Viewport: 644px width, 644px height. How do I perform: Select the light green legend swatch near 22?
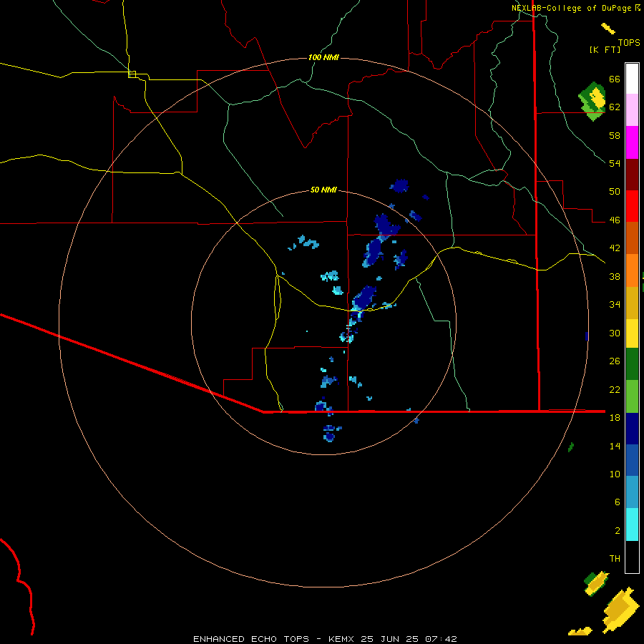click(632, 396)
